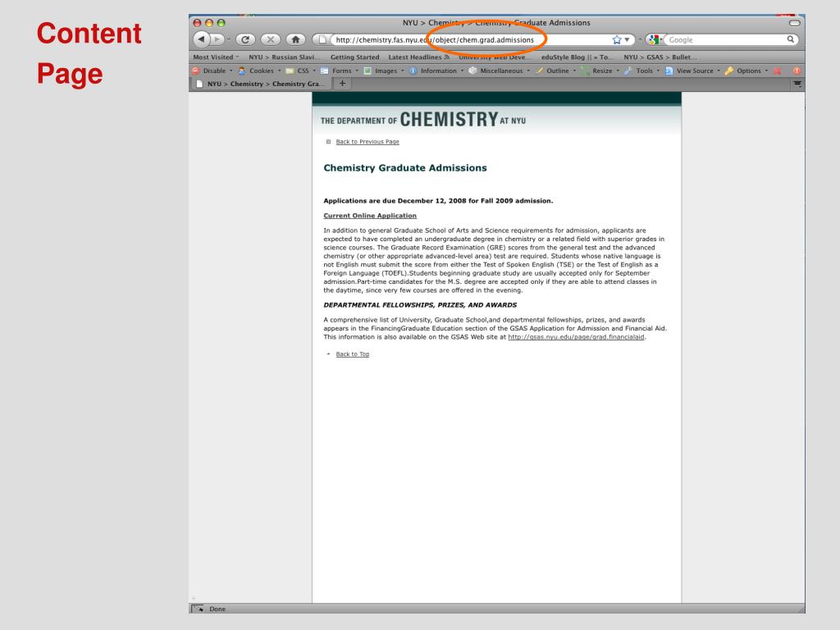The image size is (840, 630).
Task: Click the Information toolbar icon
Action: coord(413,71)
